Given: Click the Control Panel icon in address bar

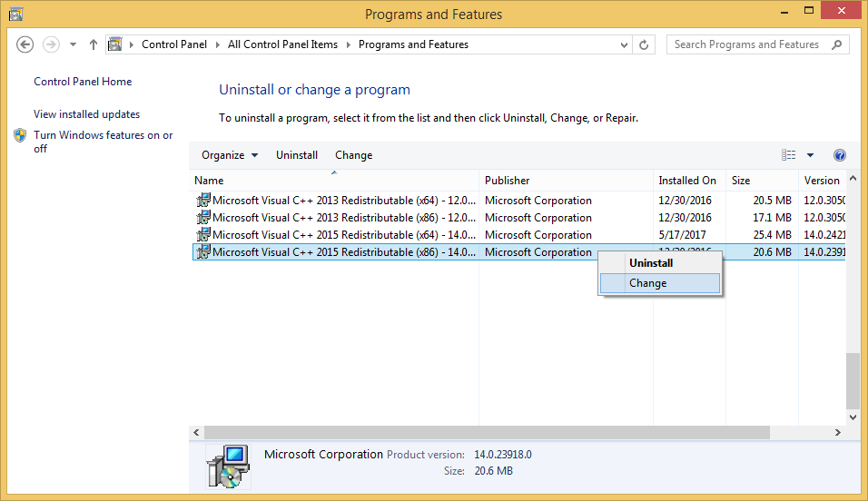Looking at the screenshot, I should 114,44.
